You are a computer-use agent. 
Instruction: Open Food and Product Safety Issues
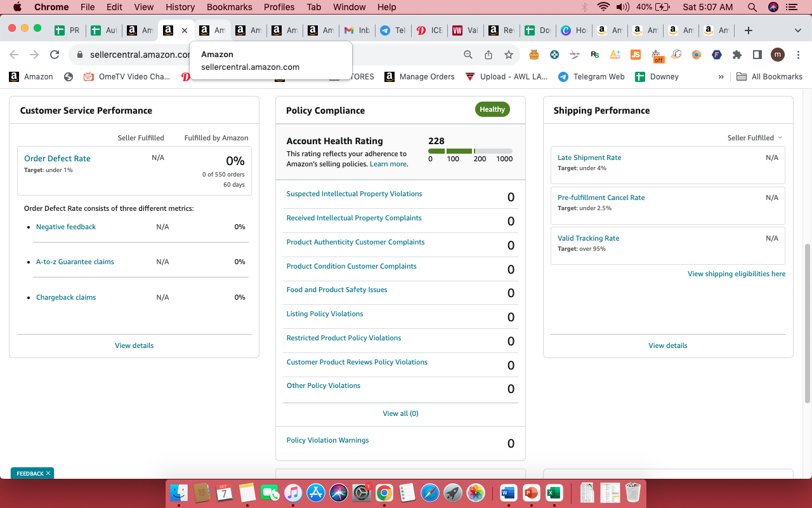pos(337,290)
